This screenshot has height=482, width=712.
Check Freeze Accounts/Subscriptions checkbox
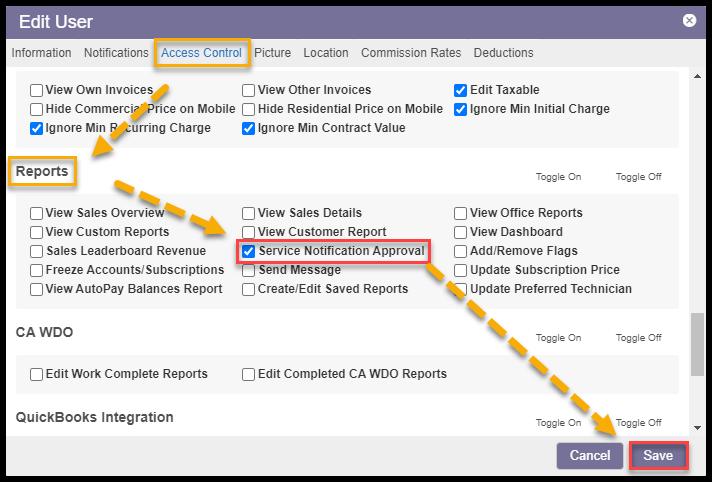click(x=37, y=270)
